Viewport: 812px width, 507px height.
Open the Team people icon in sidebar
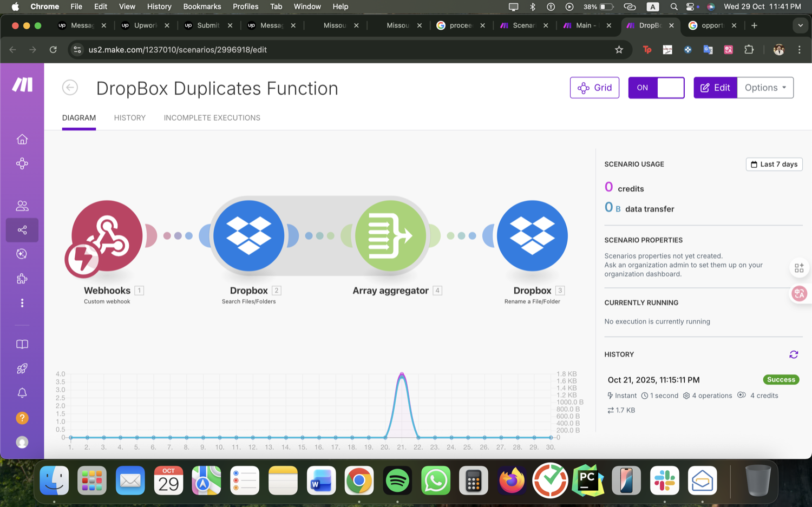[22, 206]
